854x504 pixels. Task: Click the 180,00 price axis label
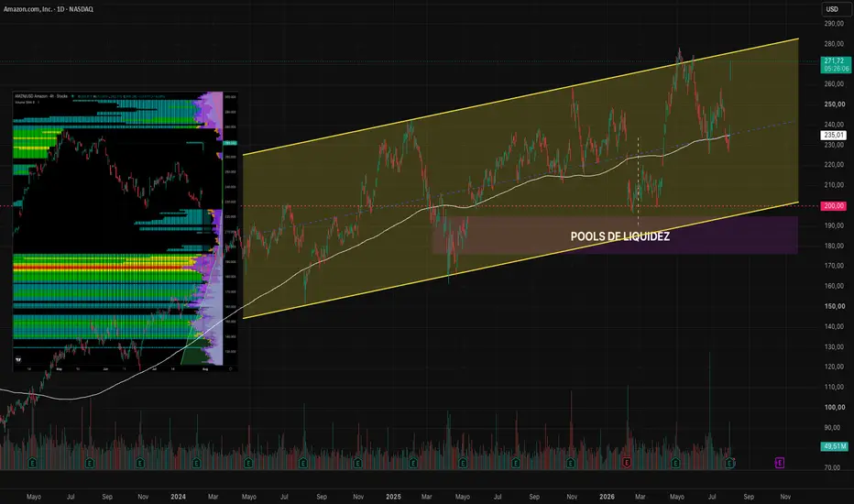click(x=834, y=246)
